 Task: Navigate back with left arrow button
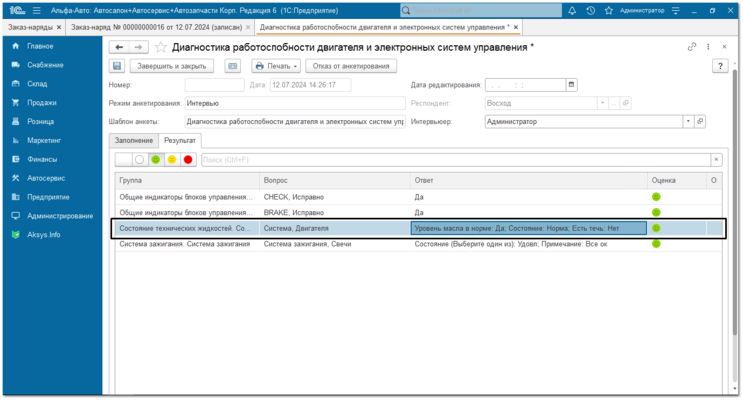point(119,47)
